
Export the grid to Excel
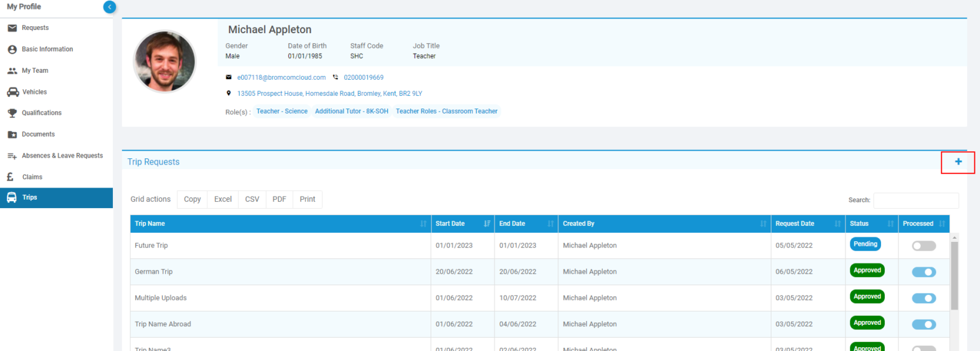223,199
